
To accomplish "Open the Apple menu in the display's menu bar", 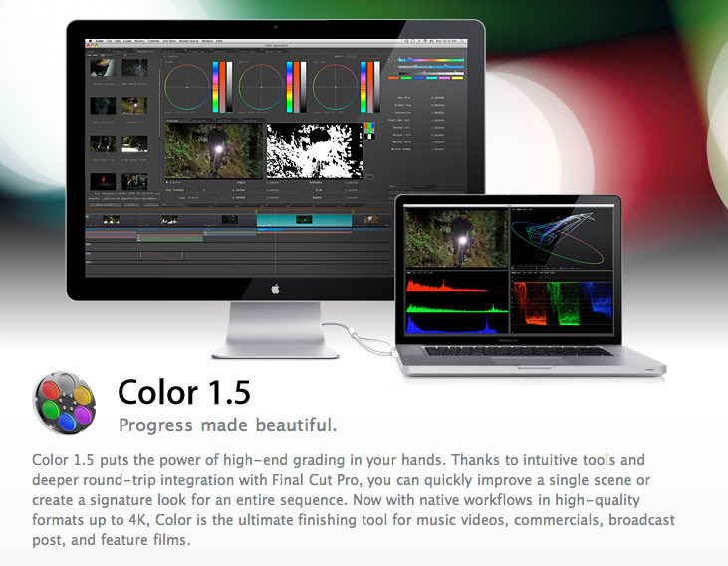I will click(90, 41).
